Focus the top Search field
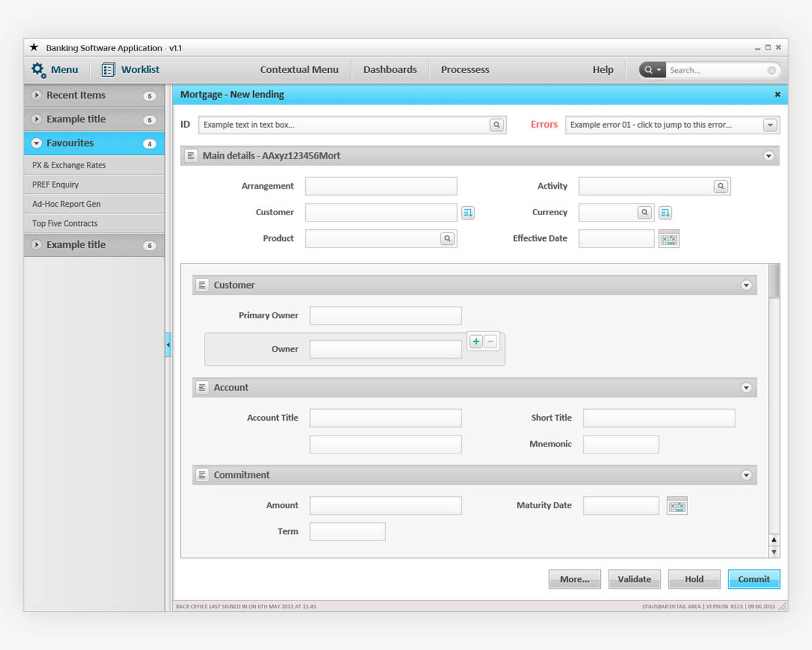 pos(716,70)
